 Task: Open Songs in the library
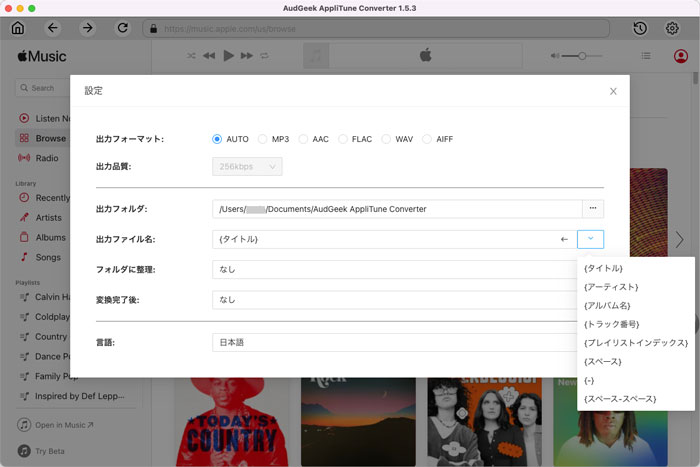(40, 257)
